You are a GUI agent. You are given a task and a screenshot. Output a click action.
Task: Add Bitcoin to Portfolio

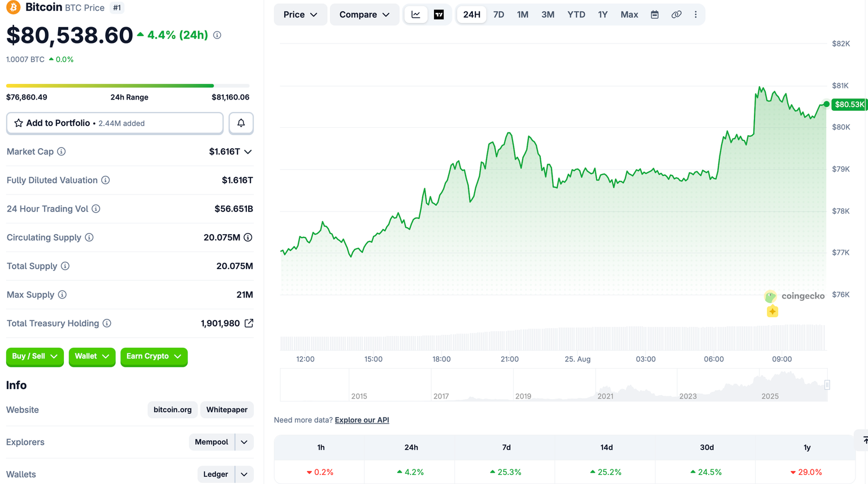click(115, 123)
